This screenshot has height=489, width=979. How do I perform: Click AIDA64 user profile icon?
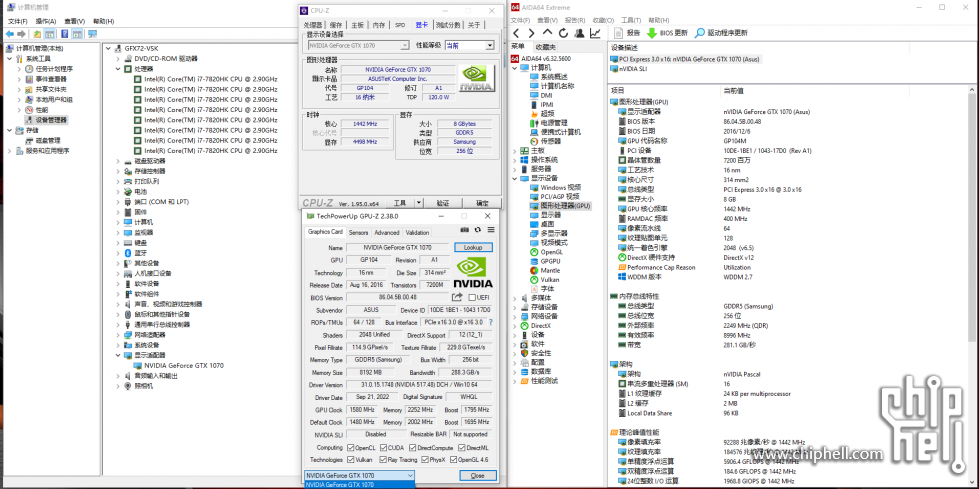click(x=579, y=32)
